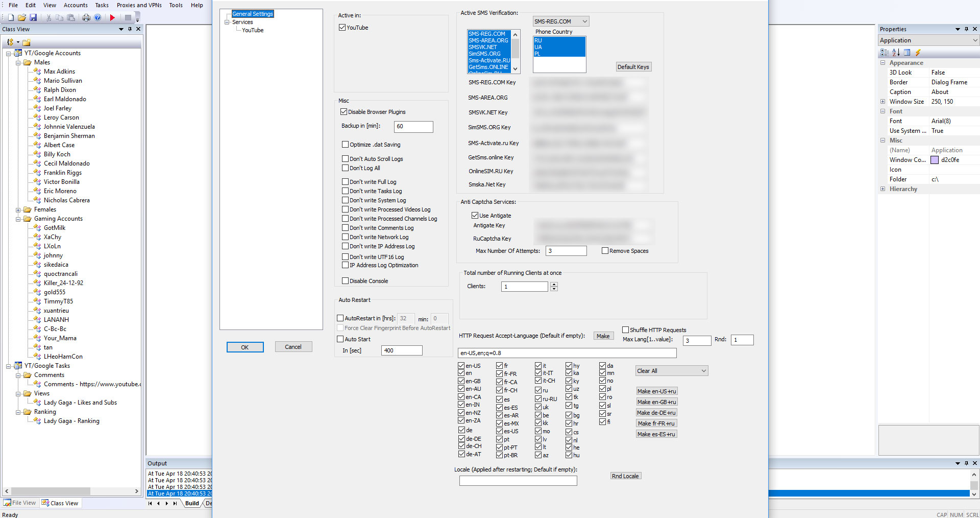Open the Help icon on the toolbar

pyautogui.click(x=97, y=17)
